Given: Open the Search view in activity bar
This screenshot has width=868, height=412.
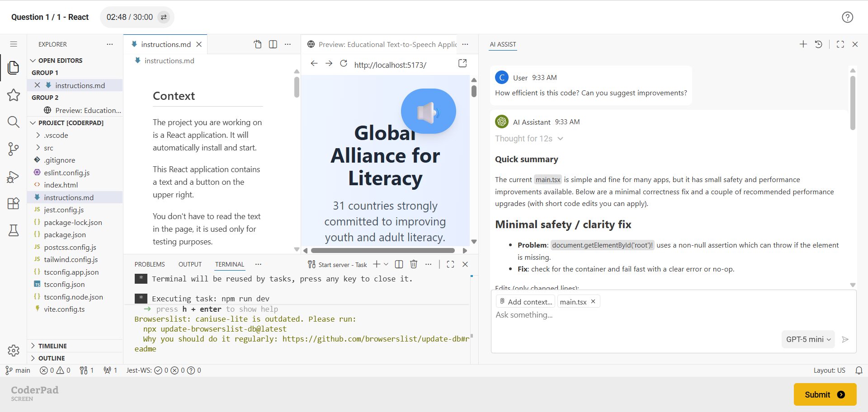Looking at the screenshot, I should pos(13,122).
